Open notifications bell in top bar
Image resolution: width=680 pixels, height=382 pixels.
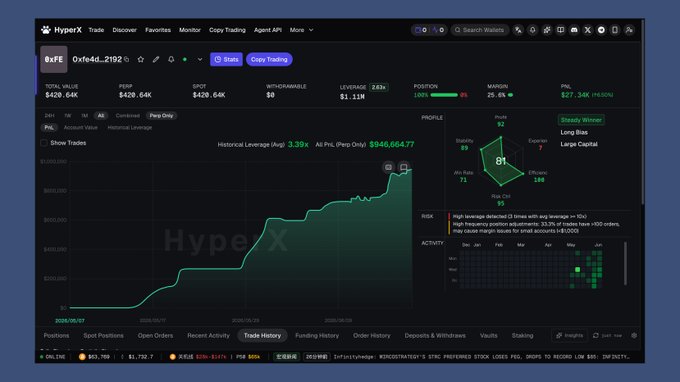tap(533, 30)
